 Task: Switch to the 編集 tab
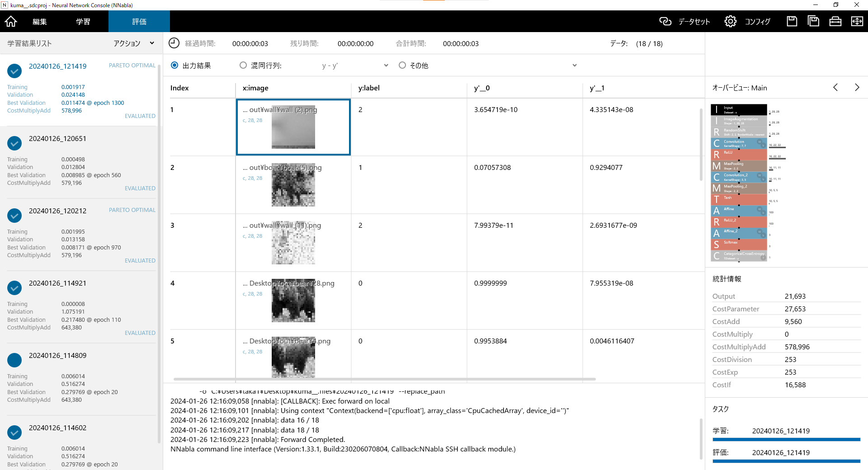(x=40, y=22)
